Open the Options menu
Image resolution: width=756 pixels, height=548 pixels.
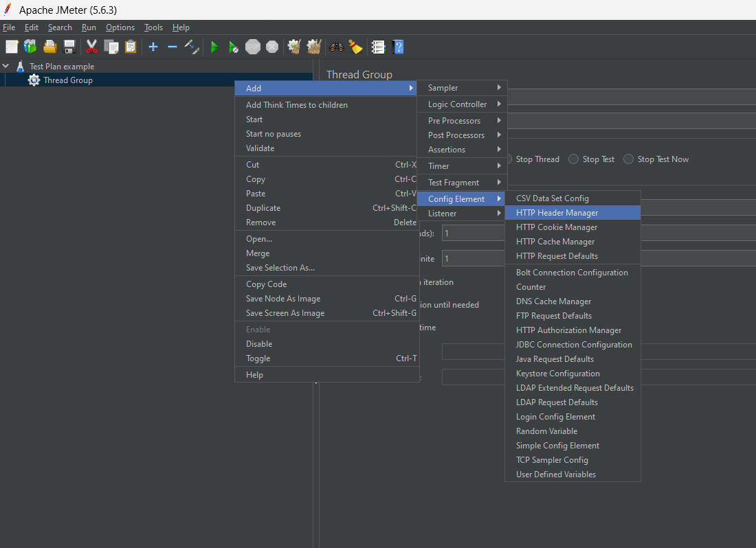(x=120, y=27)
